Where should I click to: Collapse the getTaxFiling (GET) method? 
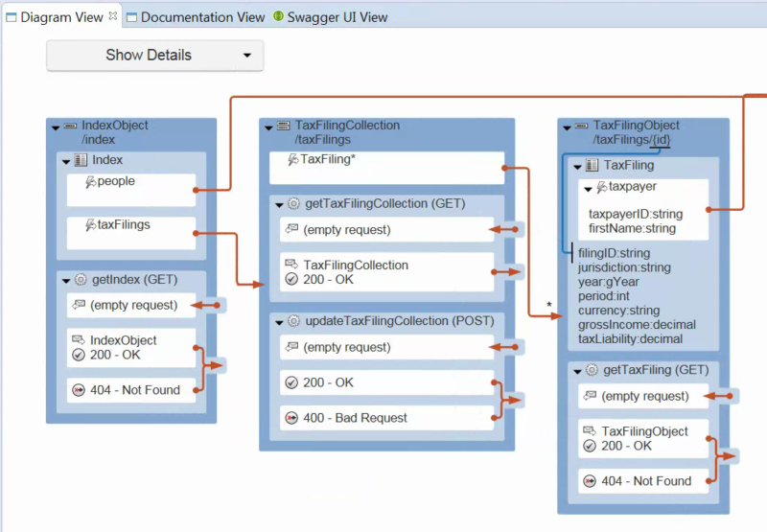578,371
